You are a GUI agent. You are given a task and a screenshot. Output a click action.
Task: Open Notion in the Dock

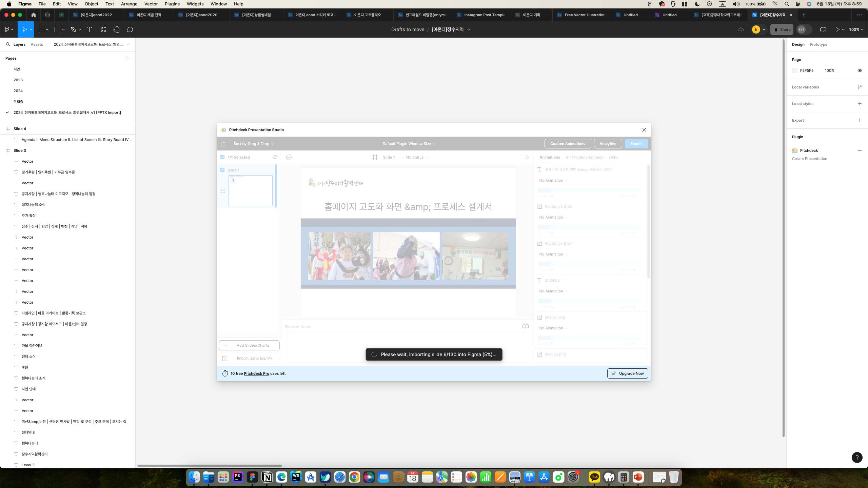267,477
